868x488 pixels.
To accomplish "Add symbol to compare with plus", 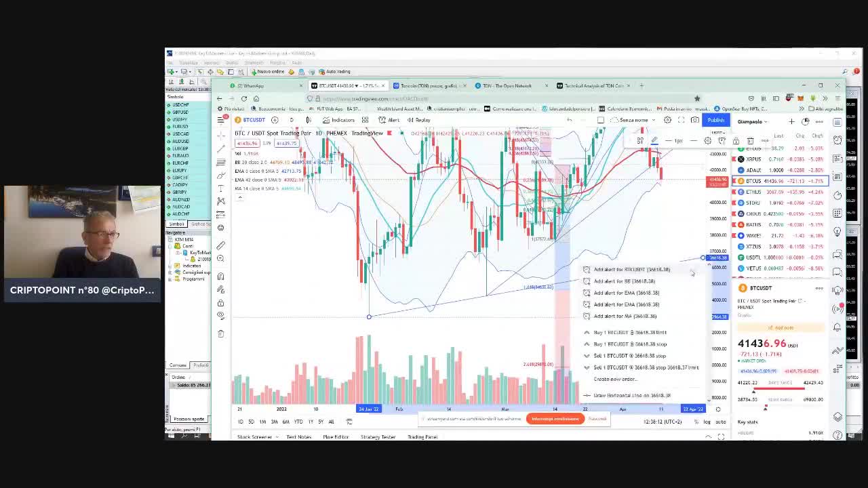I will tap(275, 120).
